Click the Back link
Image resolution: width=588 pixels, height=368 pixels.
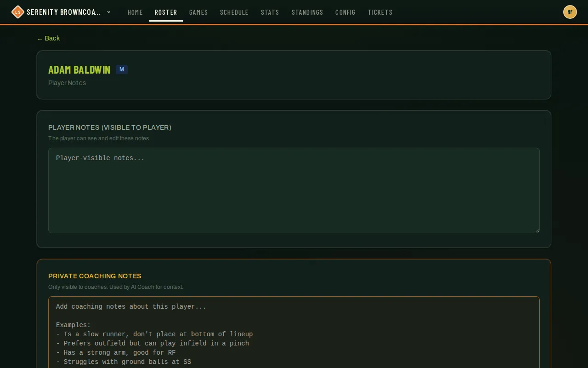coord(48,38)
